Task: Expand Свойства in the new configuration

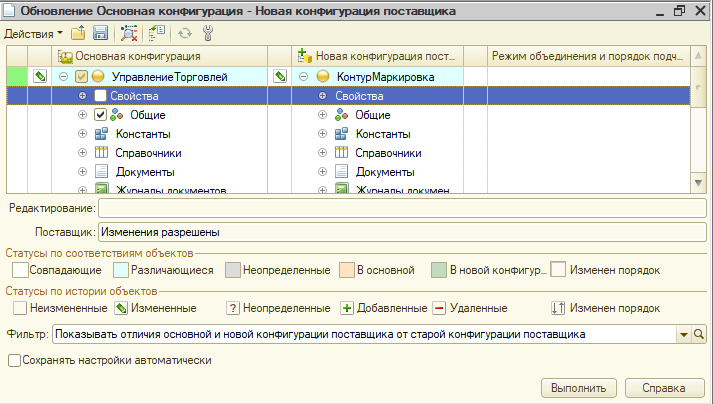Action: 322,96
